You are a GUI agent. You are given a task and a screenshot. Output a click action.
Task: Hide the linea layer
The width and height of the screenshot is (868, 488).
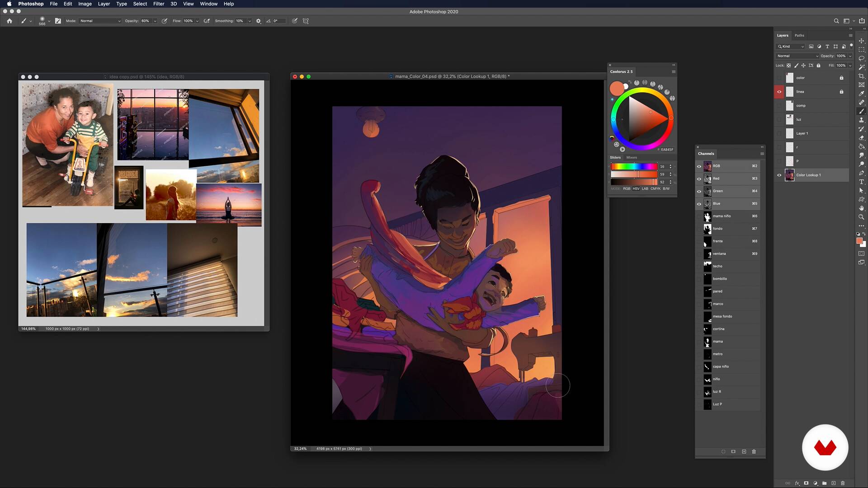[779, 92]
